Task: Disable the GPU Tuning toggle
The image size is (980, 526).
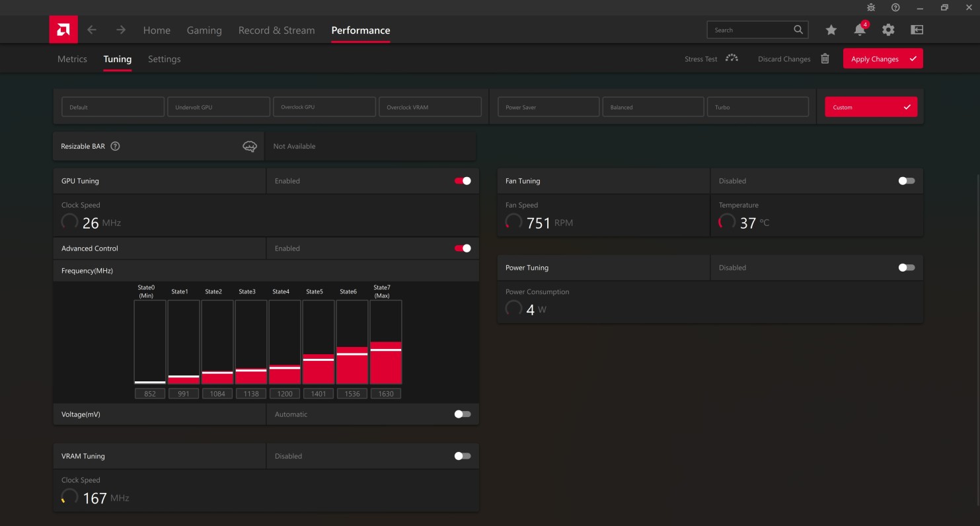Action: [463, 181]
